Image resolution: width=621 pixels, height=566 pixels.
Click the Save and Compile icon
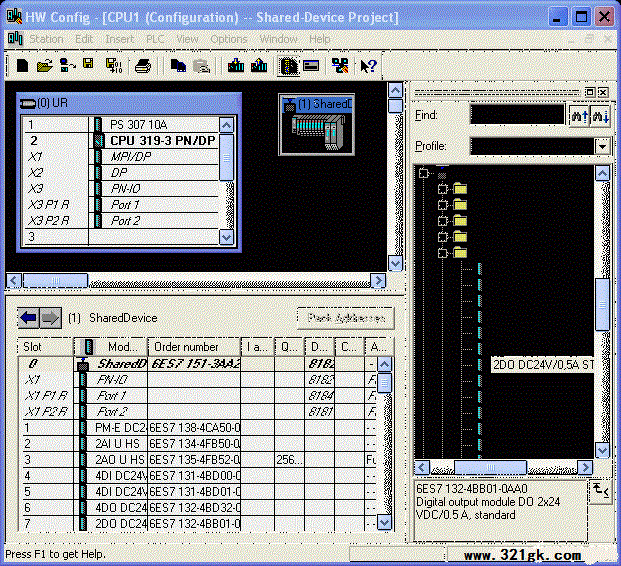pyautogui.click(x=114, y=66)
